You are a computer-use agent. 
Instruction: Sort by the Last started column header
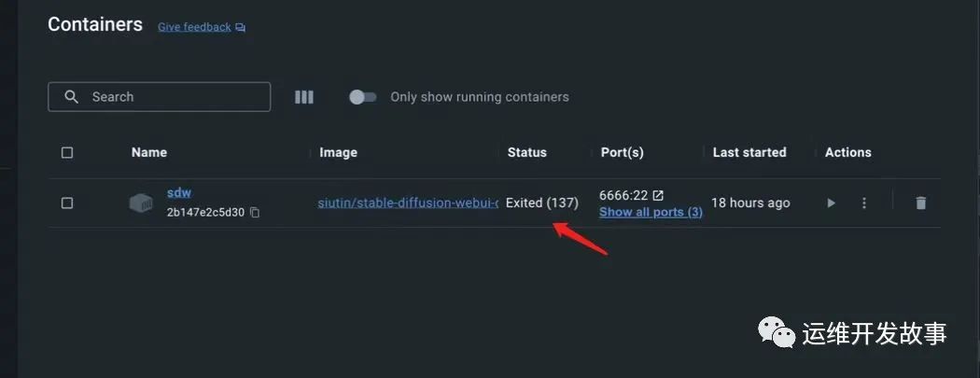tap(749, 152)
